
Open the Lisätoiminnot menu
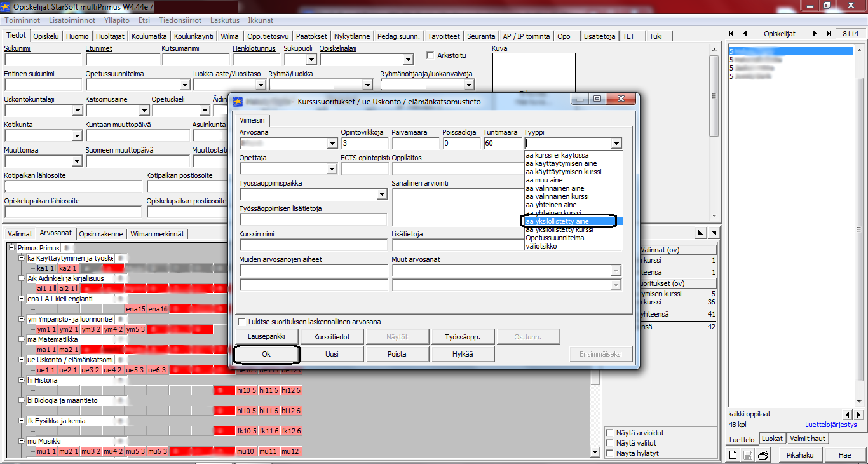71,20
